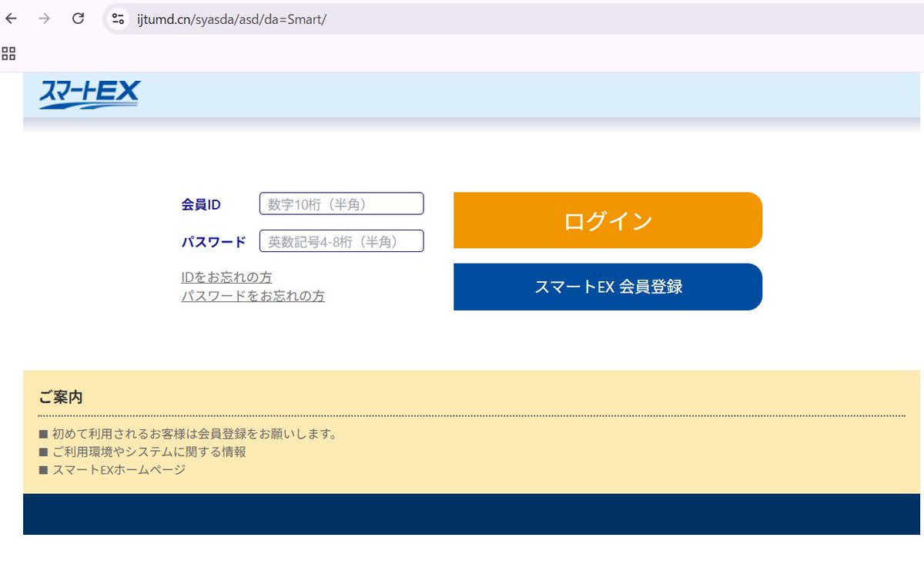Go back with the browser back arrow

tap(11, 18)
